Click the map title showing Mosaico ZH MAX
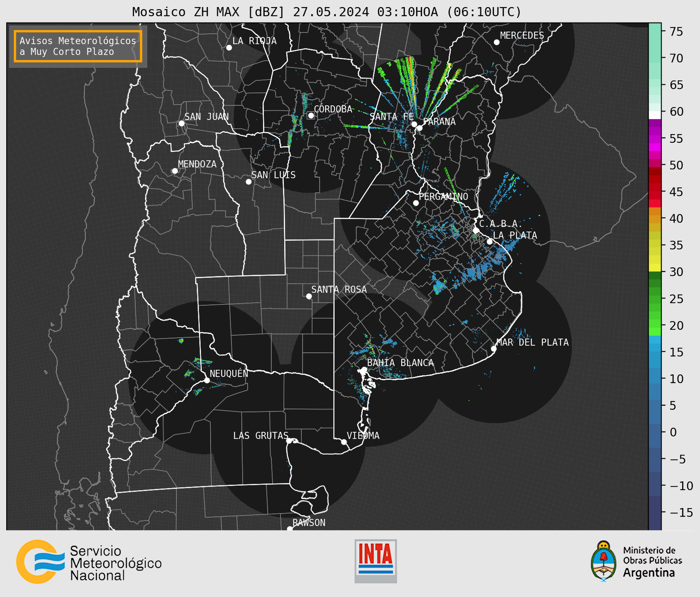Screen dimensions: 700x597 (x=327, y=12)
